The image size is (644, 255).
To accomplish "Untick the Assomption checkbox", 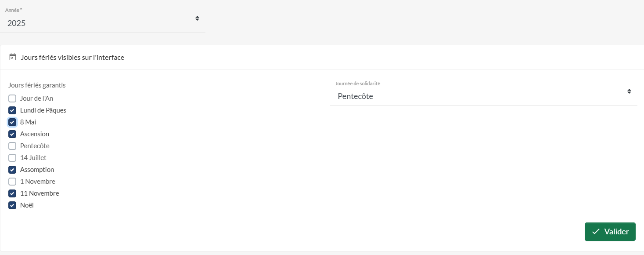I will (x=12, y=170).
